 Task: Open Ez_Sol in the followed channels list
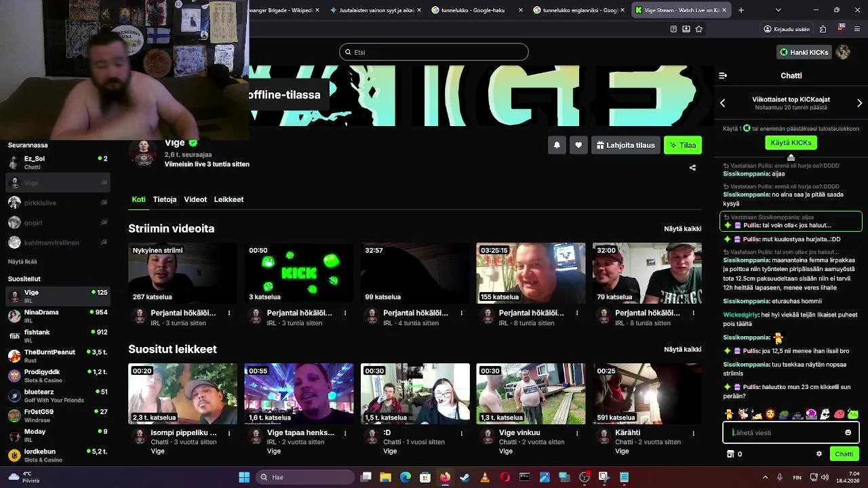(58, 163)
